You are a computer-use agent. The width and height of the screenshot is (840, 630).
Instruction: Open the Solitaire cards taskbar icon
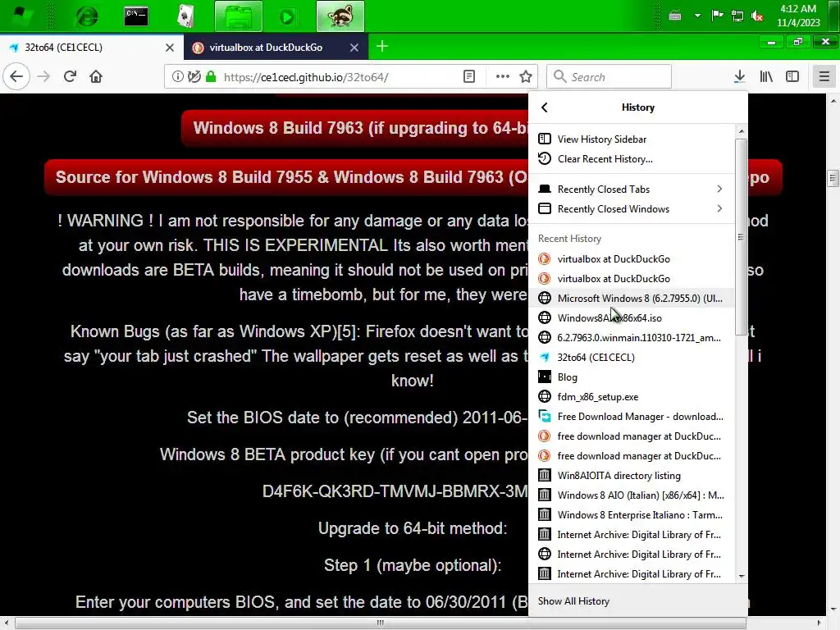click(185, 16)
